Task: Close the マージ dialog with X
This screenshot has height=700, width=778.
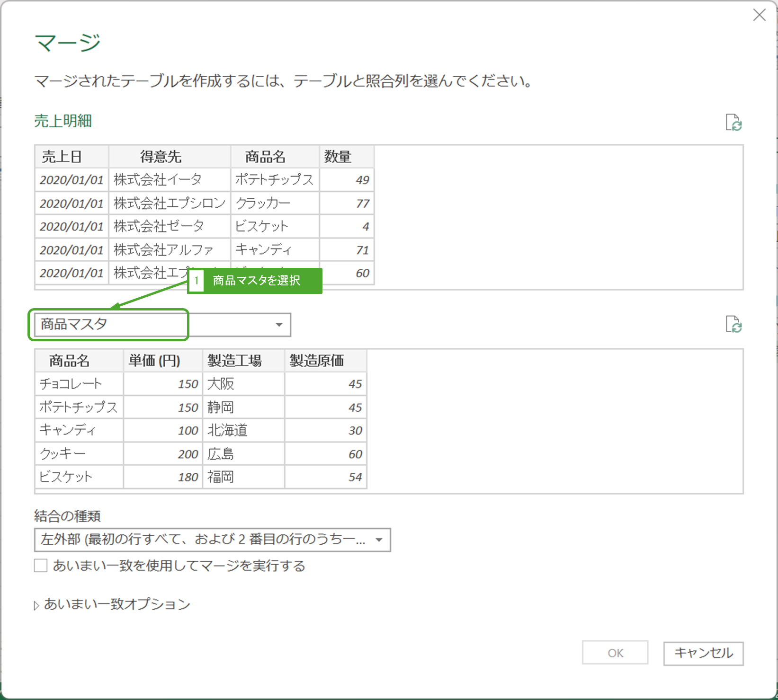Action: 759,15
